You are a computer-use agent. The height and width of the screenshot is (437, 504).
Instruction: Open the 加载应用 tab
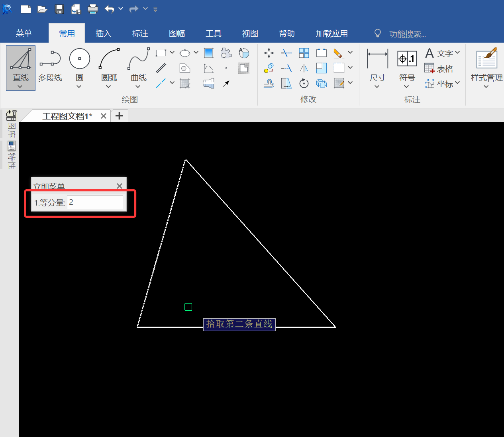332,33
